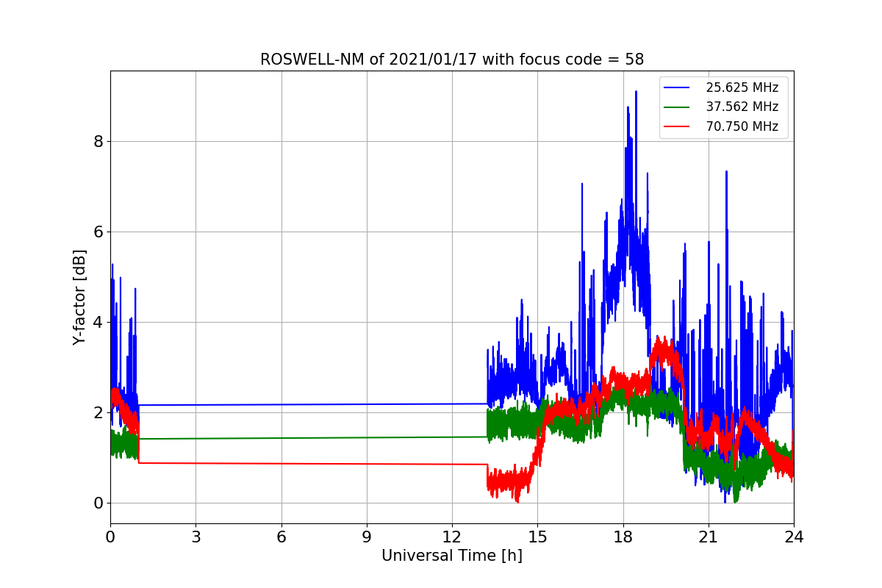Screen dimensions: 882x588
Task: Click the x-axis tick label '9'
Action: click(x=367, y=537)
